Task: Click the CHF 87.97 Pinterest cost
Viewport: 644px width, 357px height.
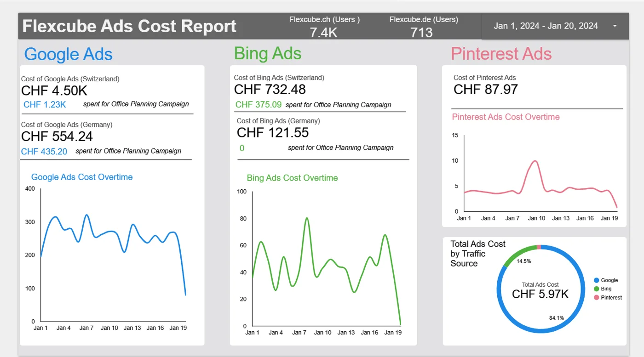Action: pyautogui.click(x=486, y=89)
